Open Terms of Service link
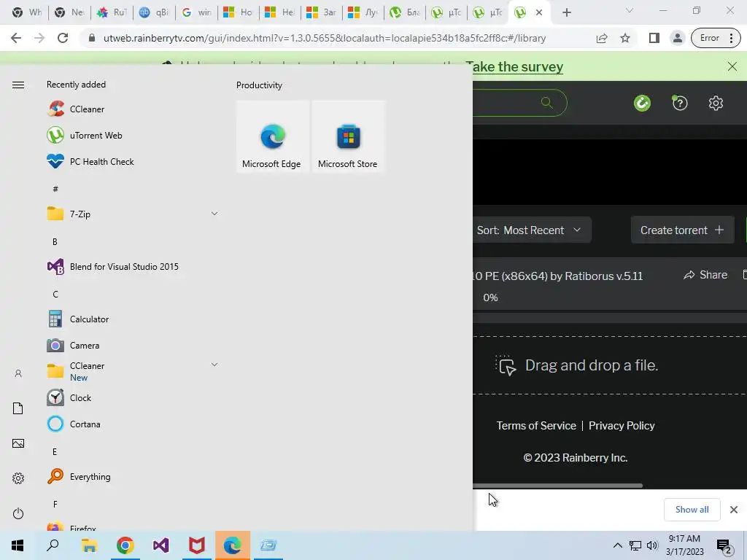 point(536,425)
